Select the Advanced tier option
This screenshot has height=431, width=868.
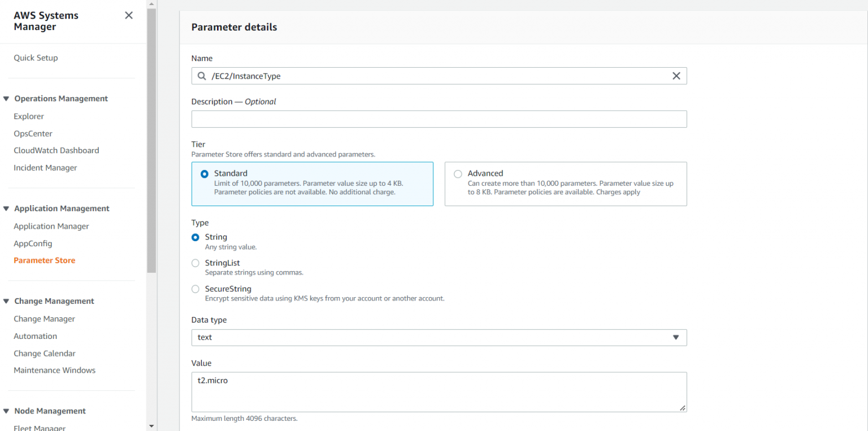point(458,174)
